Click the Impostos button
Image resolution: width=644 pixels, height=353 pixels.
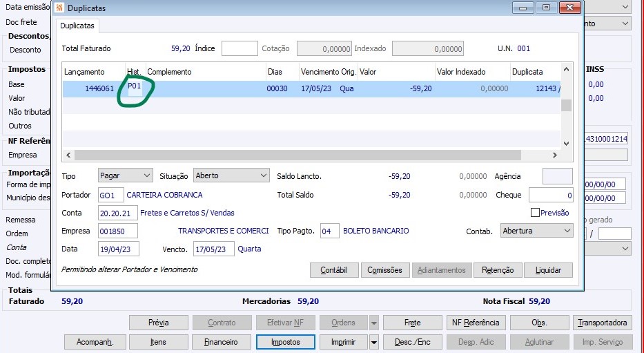[x=286, y=342]
